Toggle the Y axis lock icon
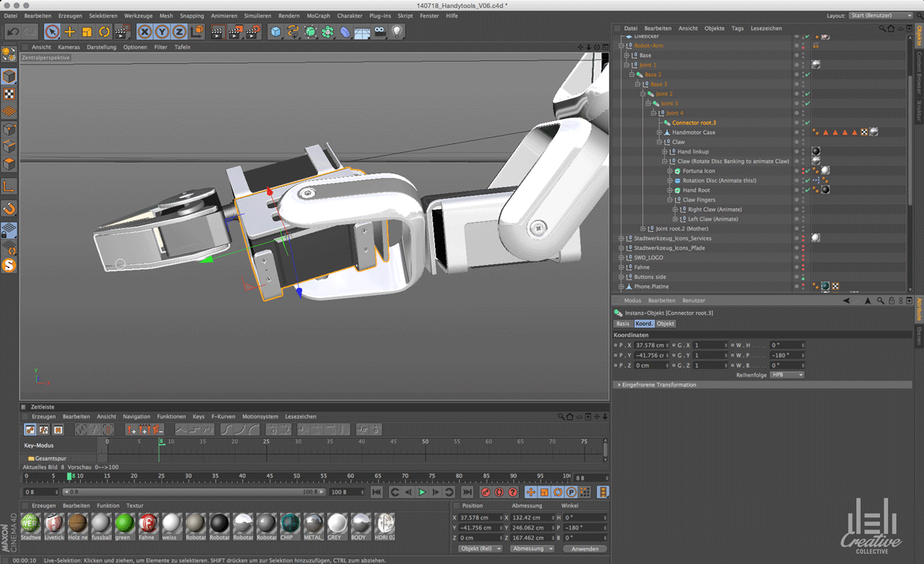 [162, 32]
